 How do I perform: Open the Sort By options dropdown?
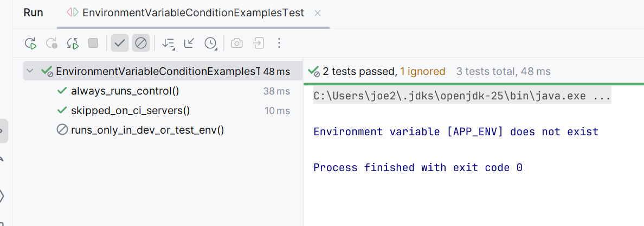pos(169,43)
